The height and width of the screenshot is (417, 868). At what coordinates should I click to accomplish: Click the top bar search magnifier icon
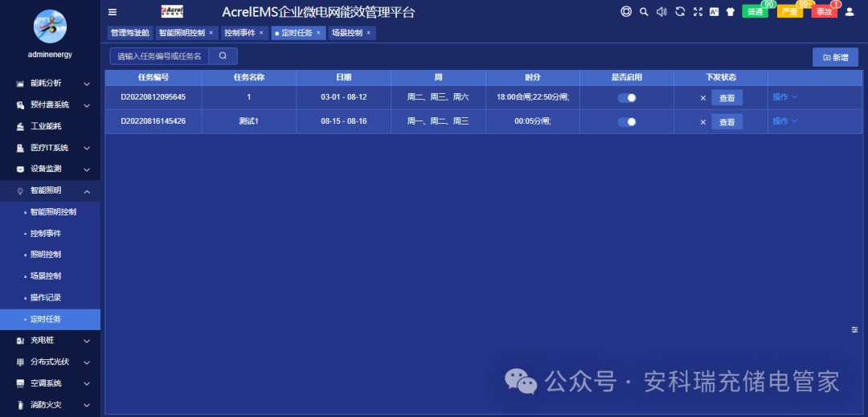tap(644, 11)
